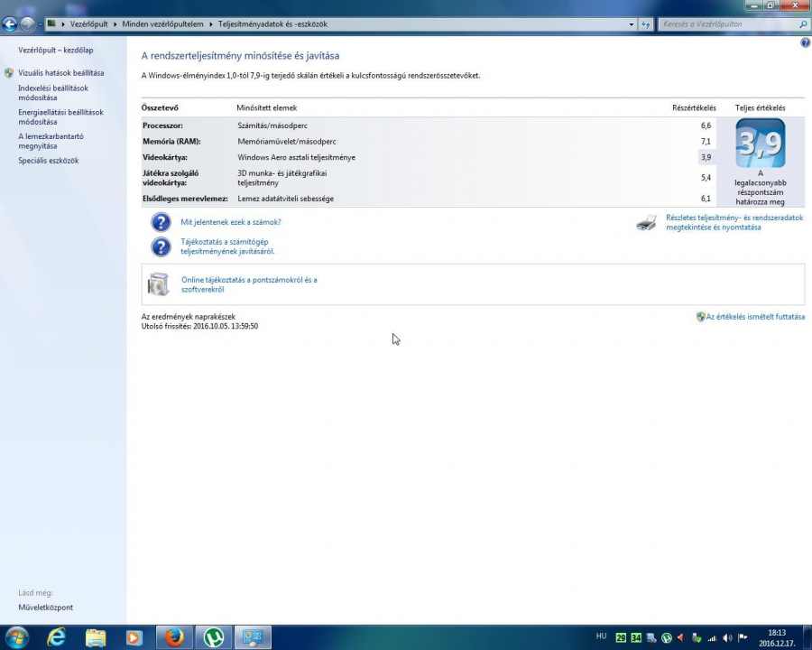This screenshot has height=650, width=812.
Task: Click the red arrow tray icon
Action: coord(681,638)
